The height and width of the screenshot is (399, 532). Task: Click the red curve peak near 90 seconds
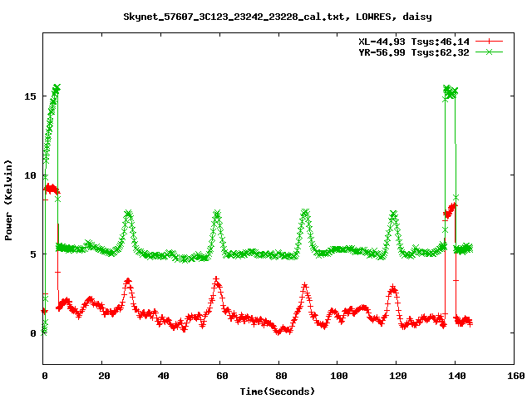coord(305,285)
